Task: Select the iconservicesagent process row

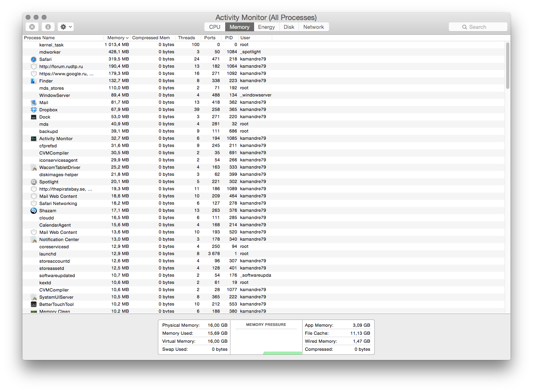Action: pos(264,160)
